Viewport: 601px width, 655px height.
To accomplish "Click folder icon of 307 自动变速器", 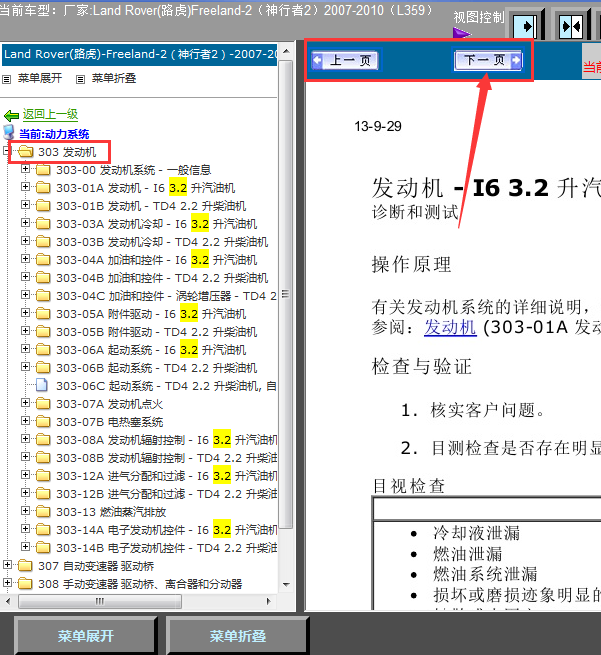I will (25, 566).
